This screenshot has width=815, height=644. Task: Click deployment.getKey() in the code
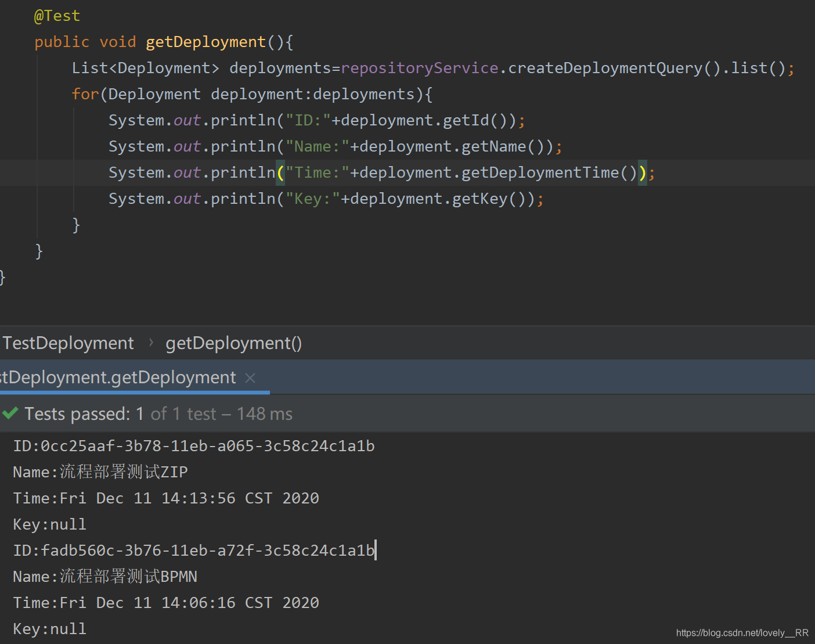(x=437, y=199)
